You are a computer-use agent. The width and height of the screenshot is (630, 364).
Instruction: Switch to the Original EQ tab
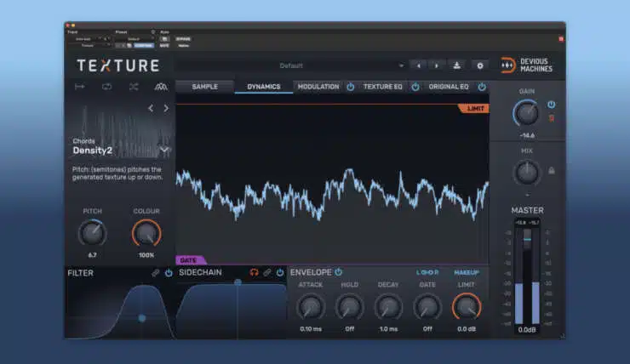click(449, 87)
